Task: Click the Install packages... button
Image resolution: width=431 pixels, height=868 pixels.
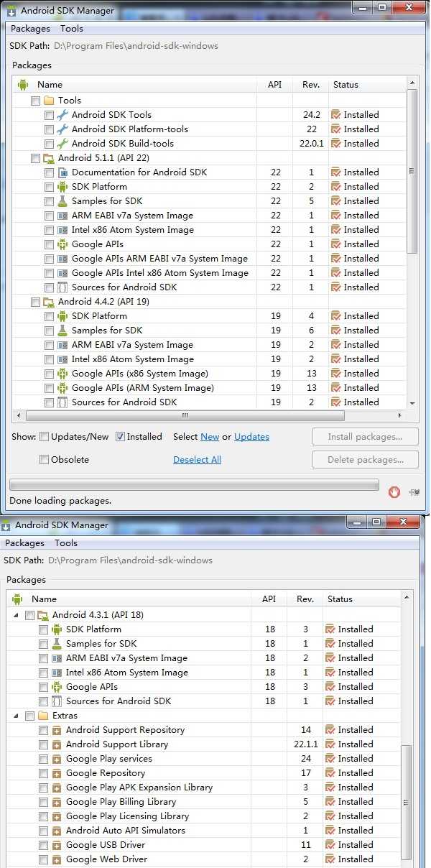Action: coord(364,437)
